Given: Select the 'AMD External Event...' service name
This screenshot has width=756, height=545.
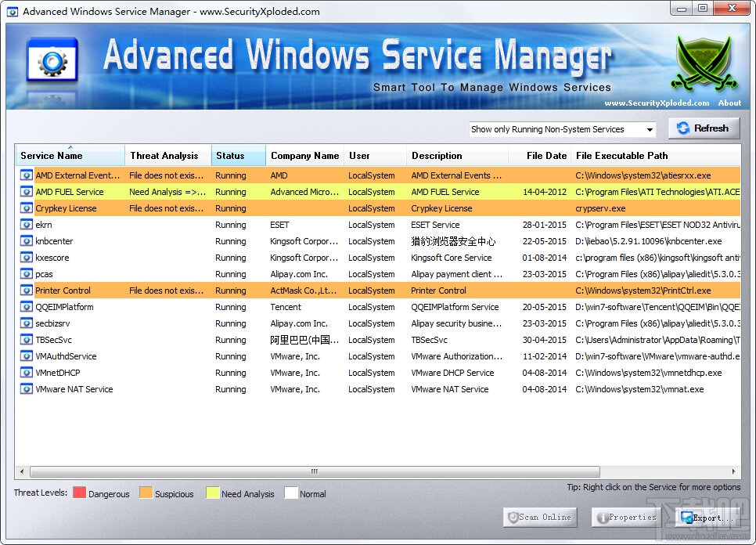Looking at the screenshot, I should click(77, 175).
